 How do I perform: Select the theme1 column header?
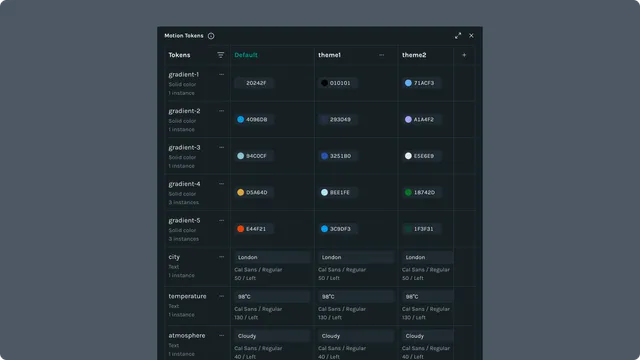(329, 55)
